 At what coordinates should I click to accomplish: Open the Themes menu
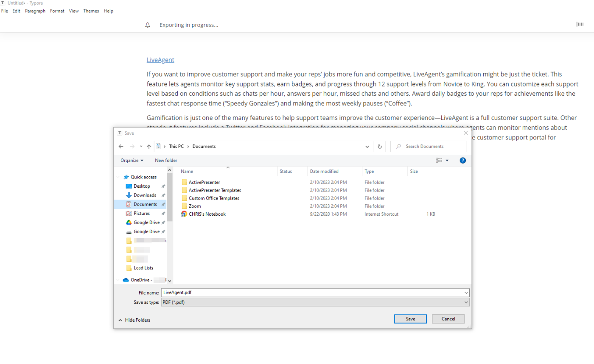(x=91, y=11)
